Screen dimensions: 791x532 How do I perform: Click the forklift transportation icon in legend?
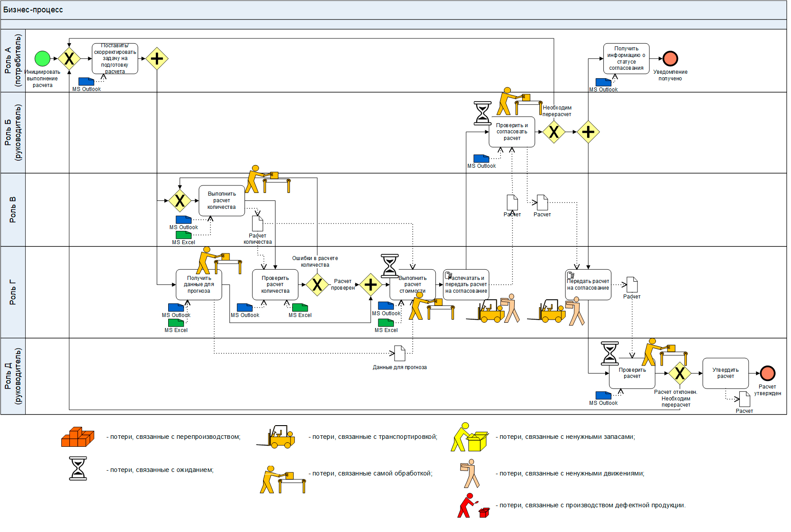coord(277,437)
